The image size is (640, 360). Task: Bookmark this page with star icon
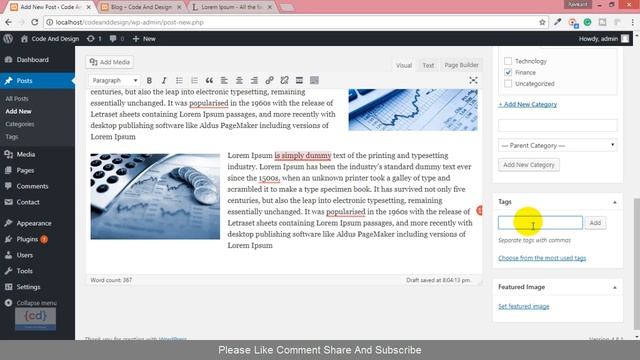pos(542,22)
